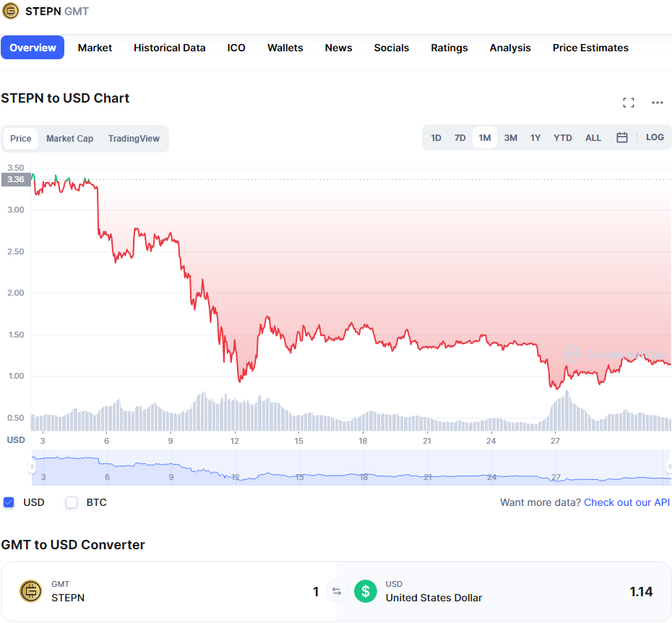This screenshot has height=623, width=672.
Task: Toggle the USD currency checkbox
Action: point(9,502)
